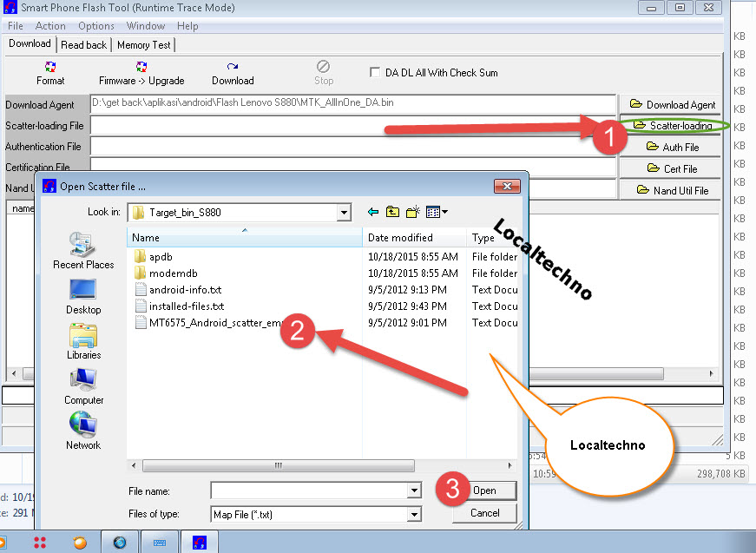This screenshot has width=756, height=553.
Task: Click the file list scroll-left arrow
Action: click(134, 465)
